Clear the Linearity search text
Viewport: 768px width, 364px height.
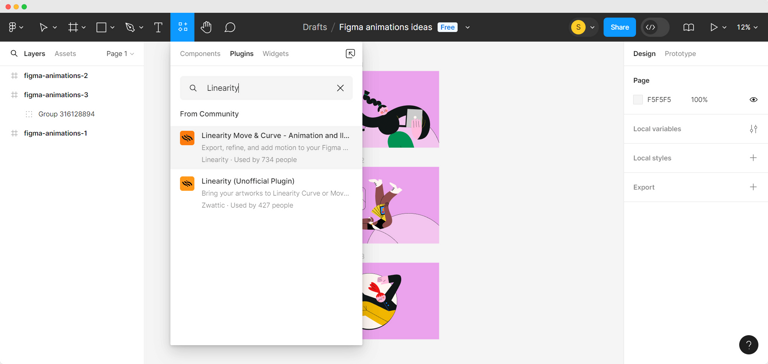pos(340,88)
